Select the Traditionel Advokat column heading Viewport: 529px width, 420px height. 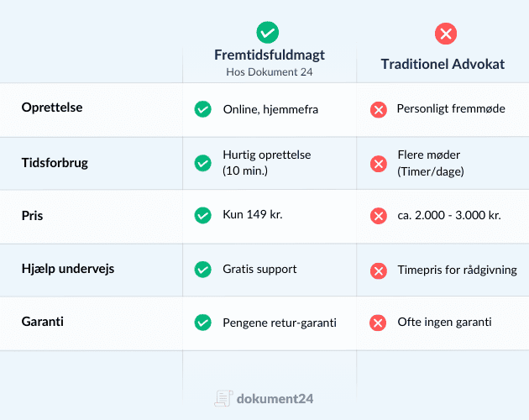[443, 64]
